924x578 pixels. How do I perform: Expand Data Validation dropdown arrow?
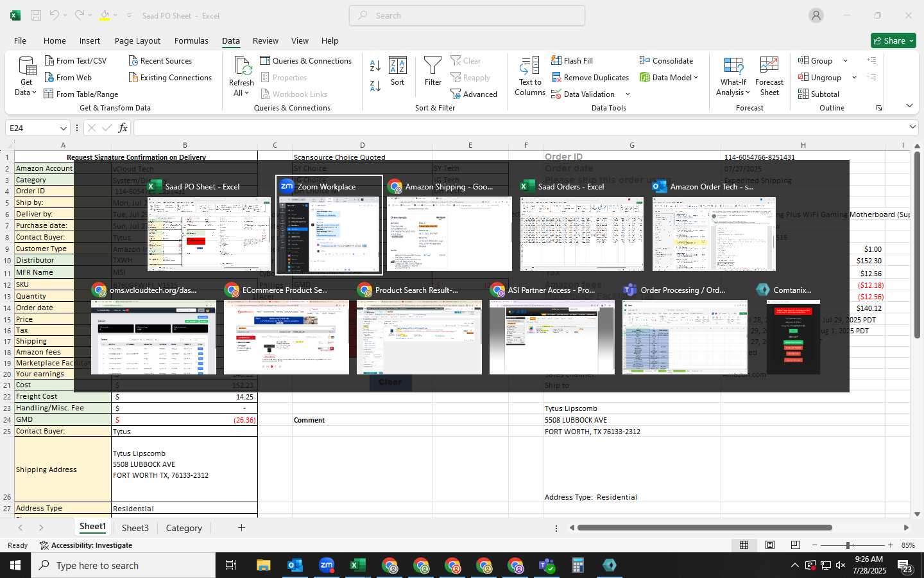pos(628,94)
